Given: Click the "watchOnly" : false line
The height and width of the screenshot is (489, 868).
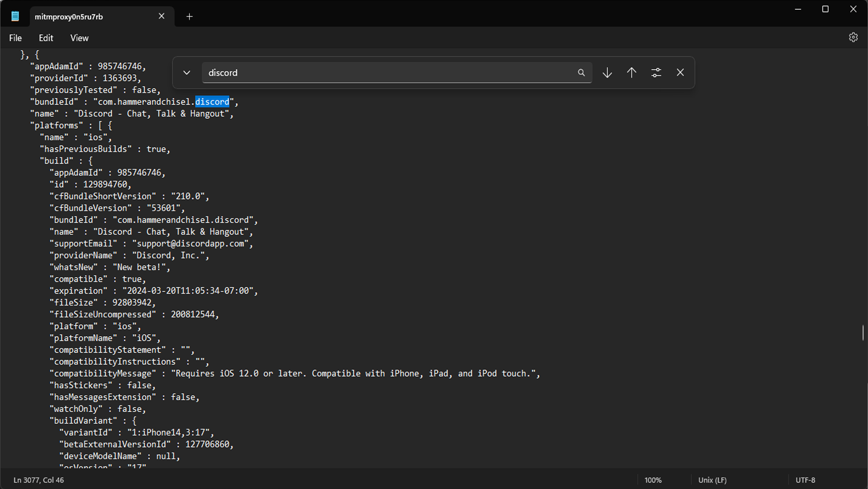Looking at the screenshot, I should coord(98,409).
